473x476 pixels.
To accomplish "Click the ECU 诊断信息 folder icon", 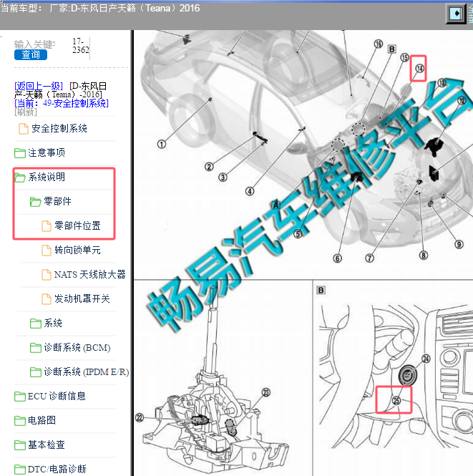I will (x=20, y=396).
